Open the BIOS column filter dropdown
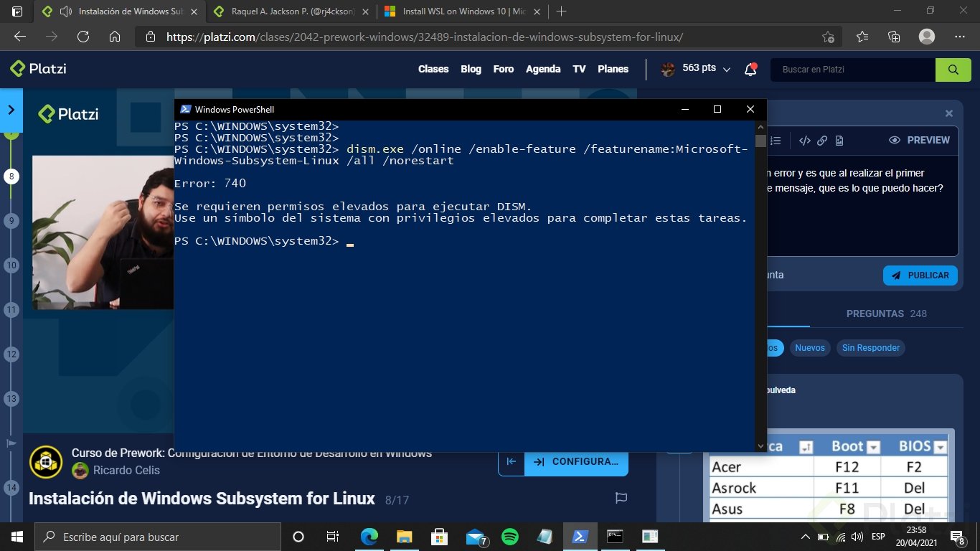 (940, 448)
